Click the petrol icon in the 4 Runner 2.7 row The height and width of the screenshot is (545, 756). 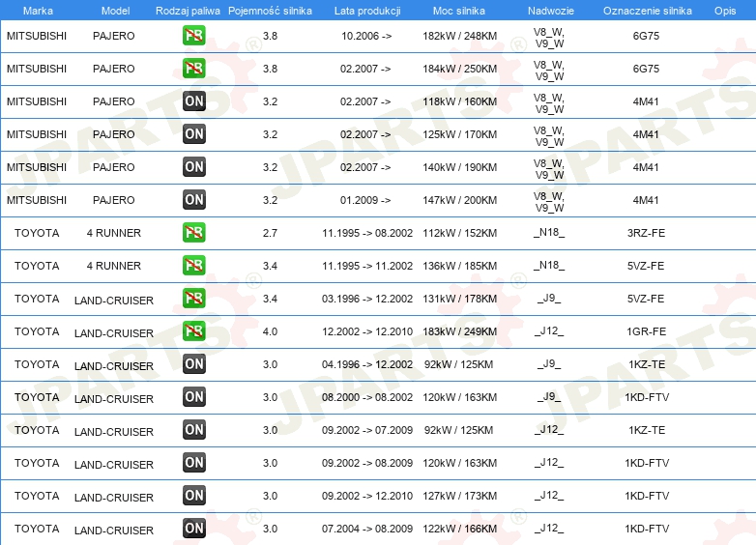coord(193,233)
